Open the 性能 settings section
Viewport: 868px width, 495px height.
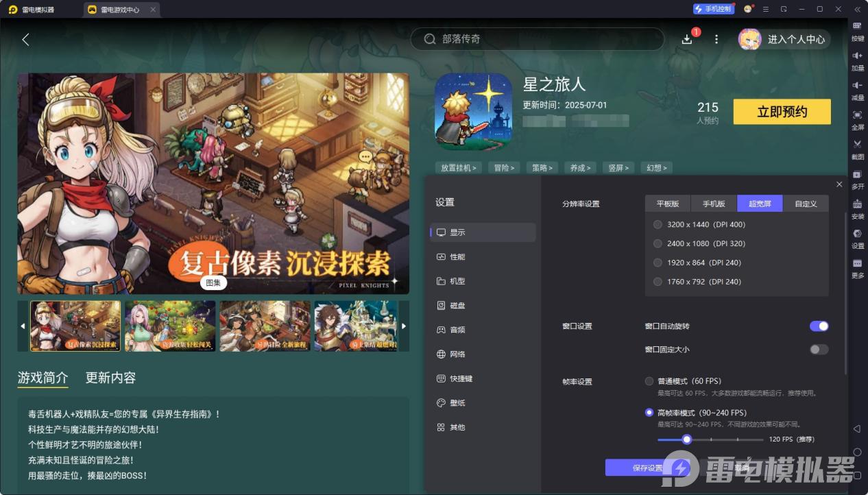[x=483, y=256]
